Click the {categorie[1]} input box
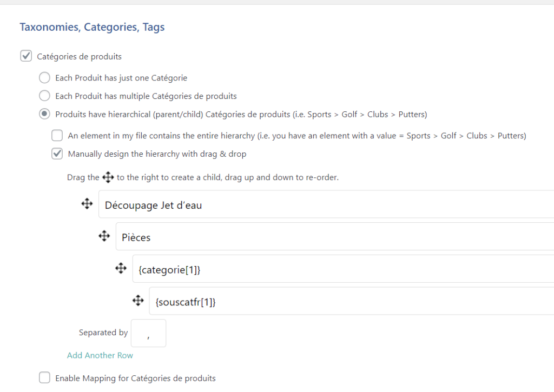The height and width of the screenshot is (392, 554). 341,269
